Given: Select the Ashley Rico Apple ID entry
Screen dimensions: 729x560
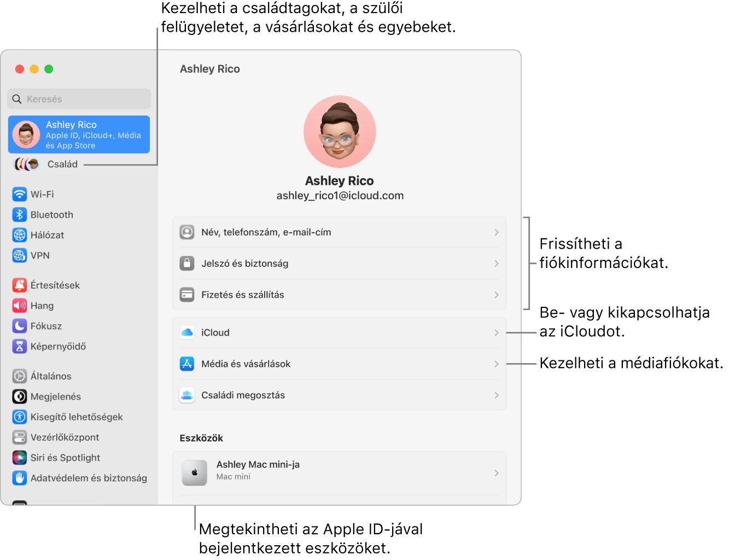Looking at the screenshot, I should (79, 135).
